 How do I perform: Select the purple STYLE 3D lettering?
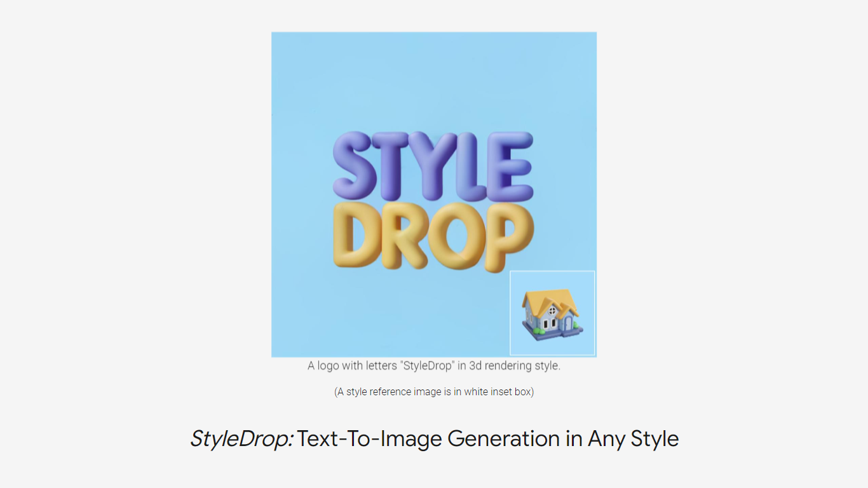[x=433, y=166]
